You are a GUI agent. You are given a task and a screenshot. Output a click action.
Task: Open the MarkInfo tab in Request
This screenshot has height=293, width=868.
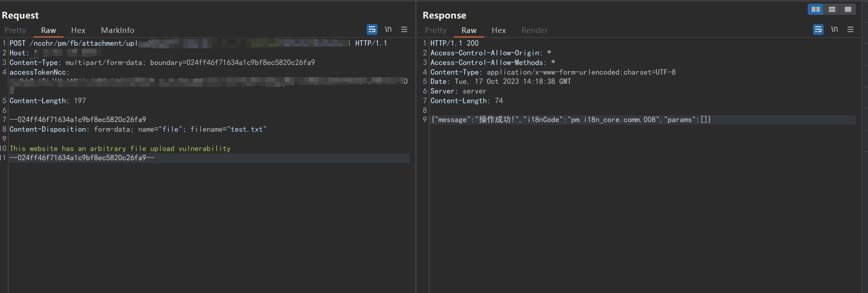[117, 30]
